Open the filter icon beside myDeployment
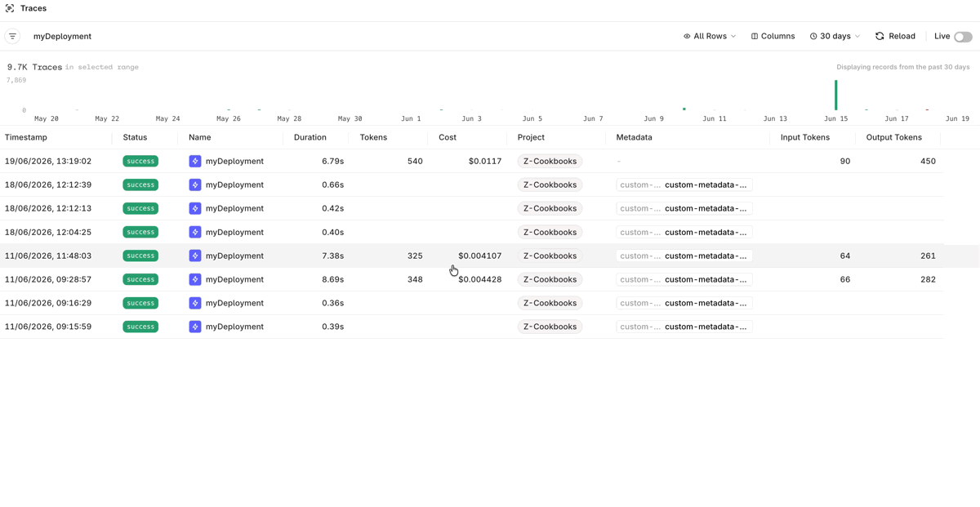The width and height of the screenshot is (980, 507). tap(13, 36)
